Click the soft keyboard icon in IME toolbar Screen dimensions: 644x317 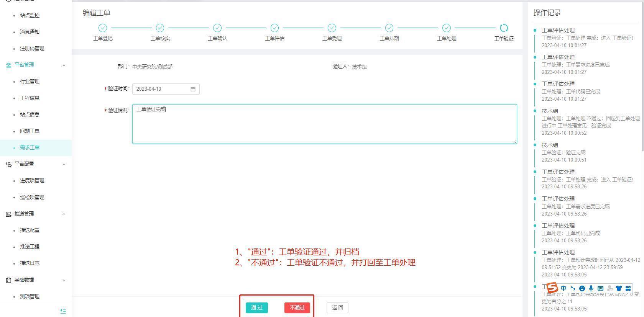tap(600, 288)
